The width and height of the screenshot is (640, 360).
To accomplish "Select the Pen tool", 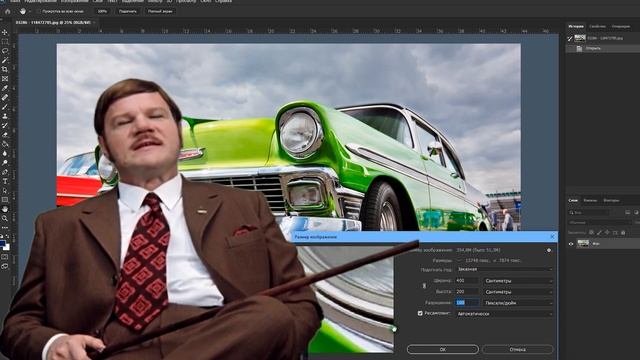I will tap(5, 172).
